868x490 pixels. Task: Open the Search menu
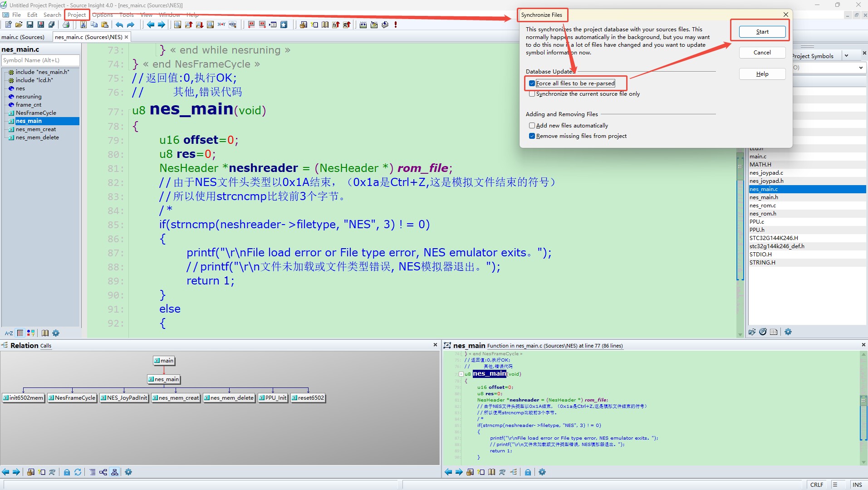(x=52, y=15)
